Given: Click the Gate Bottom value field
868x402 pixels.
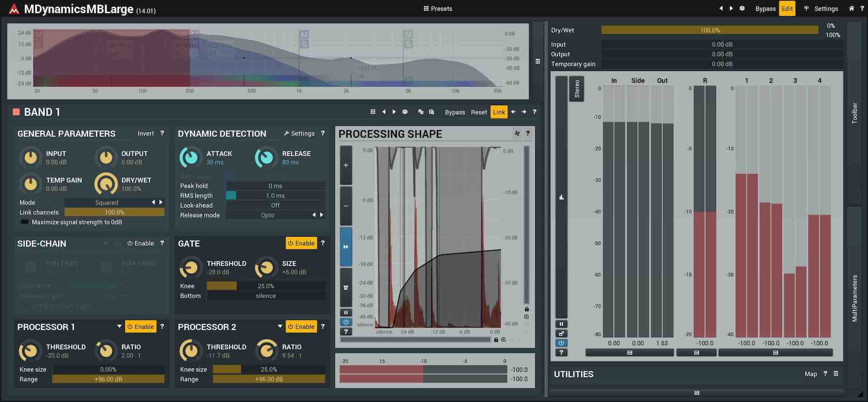Looking at the screenshot, I should [x=266, y=296].
